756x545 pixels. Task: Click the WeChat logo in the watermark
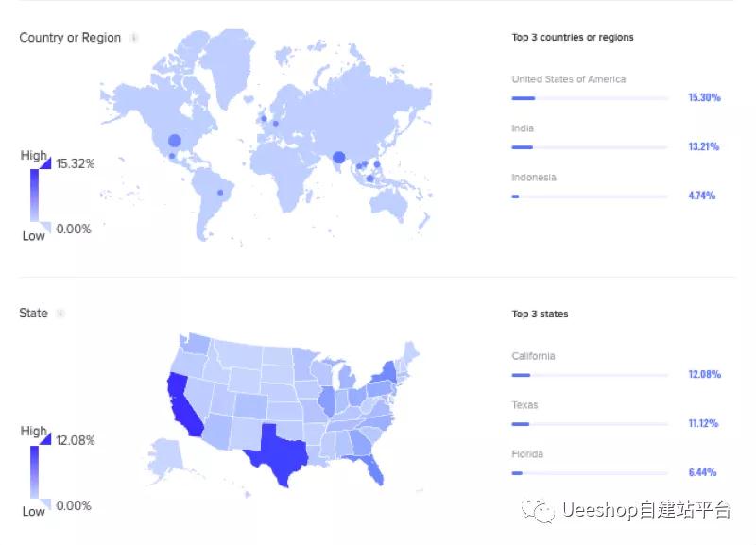click(538, 511)
